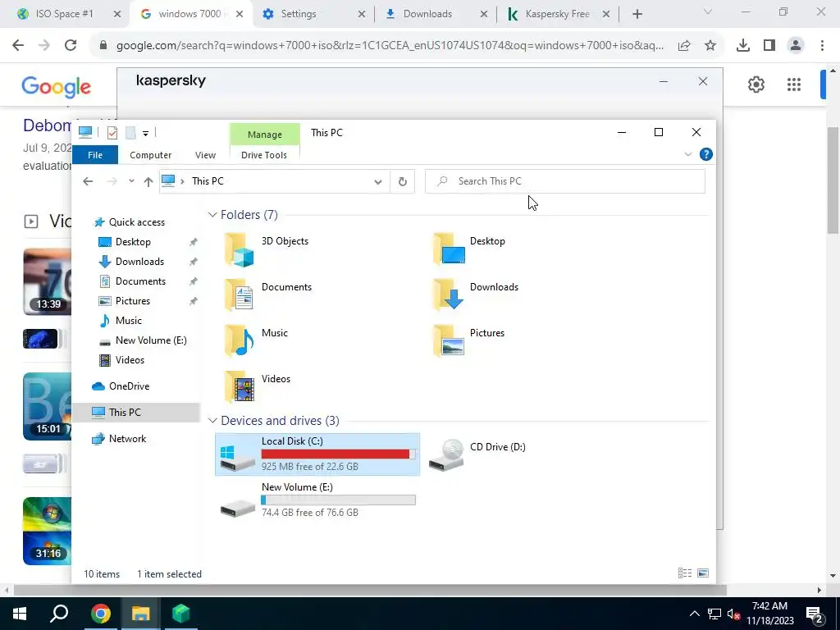Viewport: 840px width, 630px height.
Task: Click the Windows Start button
Action: (20, 614)
